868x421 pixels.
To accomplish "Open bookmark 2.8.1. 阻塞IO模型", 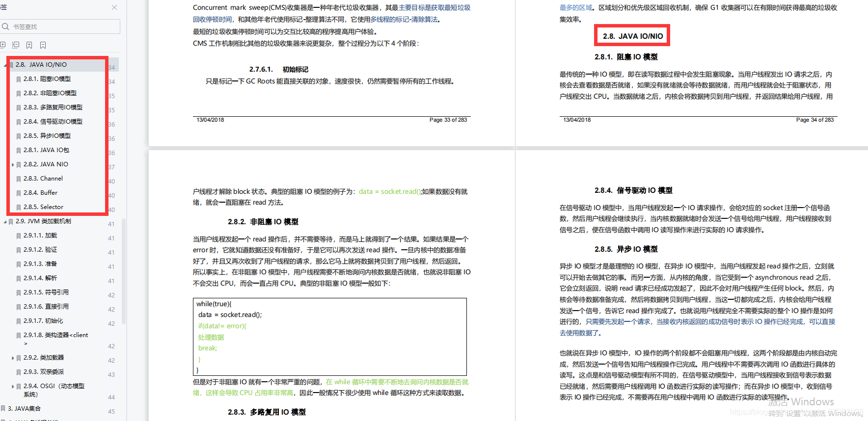I will coord(47,79).
